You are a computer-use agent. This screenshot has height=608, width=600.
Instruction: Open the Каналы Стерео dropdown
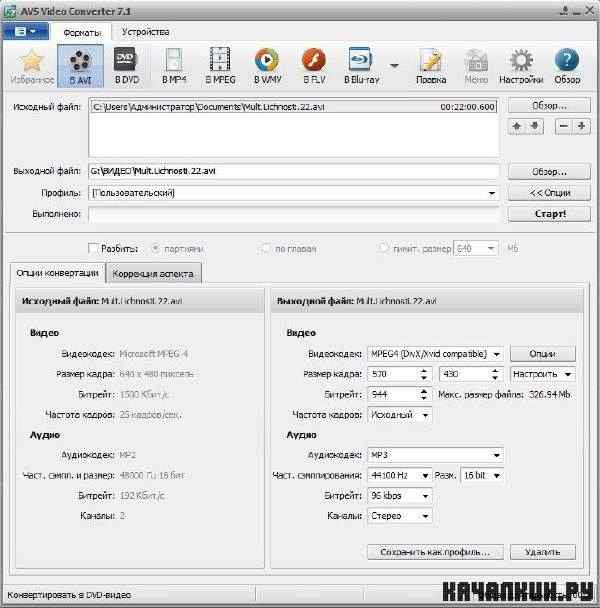coord(399,516)
